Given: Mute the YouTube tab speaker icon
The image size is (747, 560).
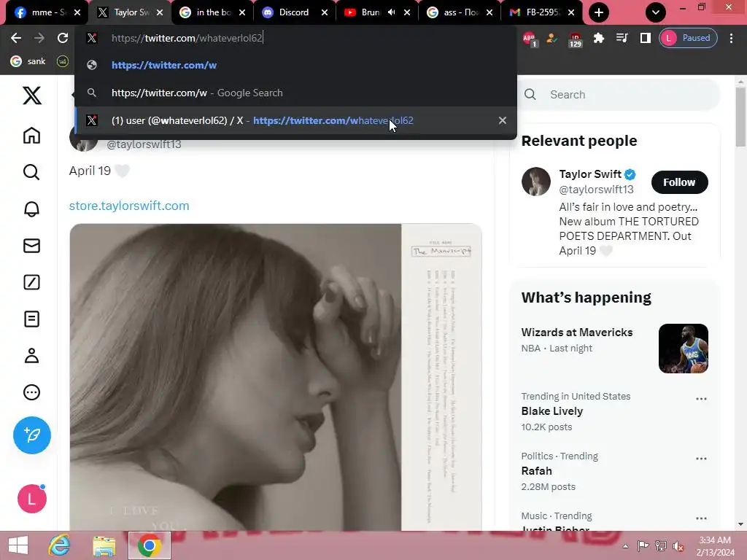Looking at the screenshot, I should pos(392,12).
